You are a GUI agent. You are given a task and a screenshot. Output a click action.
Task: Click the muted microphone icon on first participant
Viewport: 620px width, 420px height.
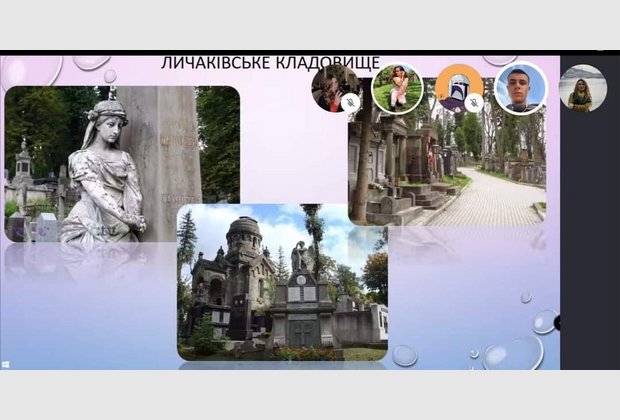click(x=350, y=103)
